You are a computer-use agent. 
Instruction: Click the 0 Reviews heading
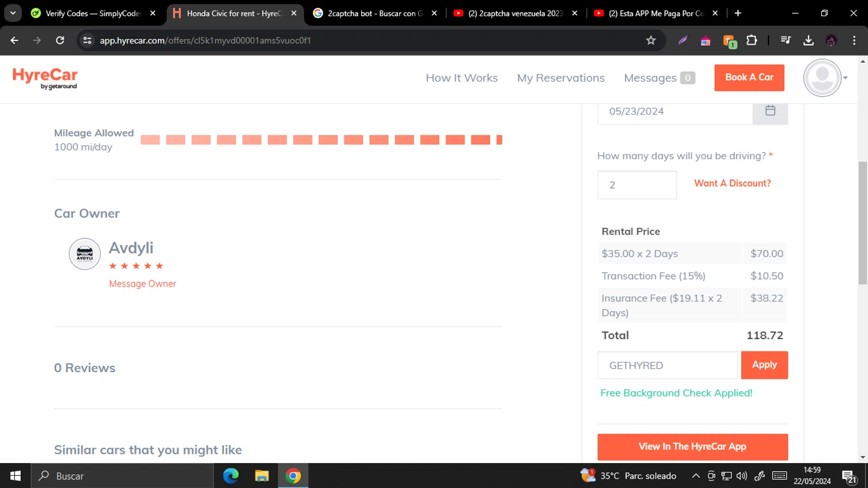84,368
